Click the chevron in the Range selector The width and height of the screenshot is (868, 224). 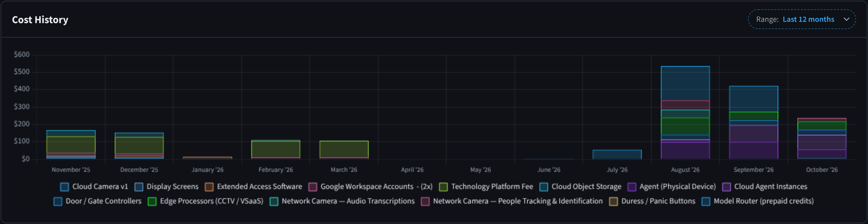coord(847,19)
